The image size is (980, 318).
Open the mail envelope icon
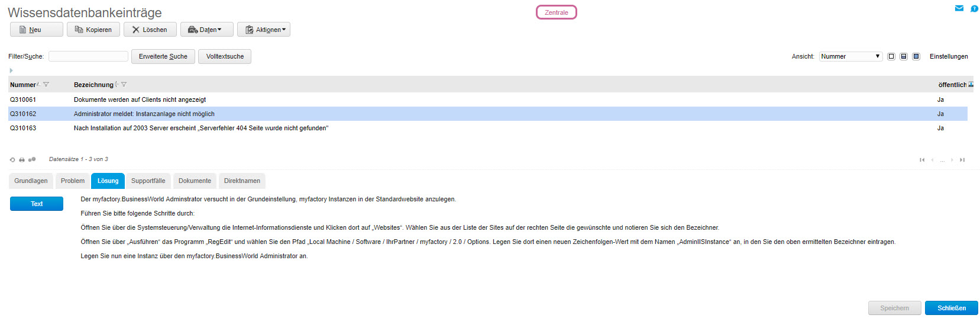coord(959,8)
